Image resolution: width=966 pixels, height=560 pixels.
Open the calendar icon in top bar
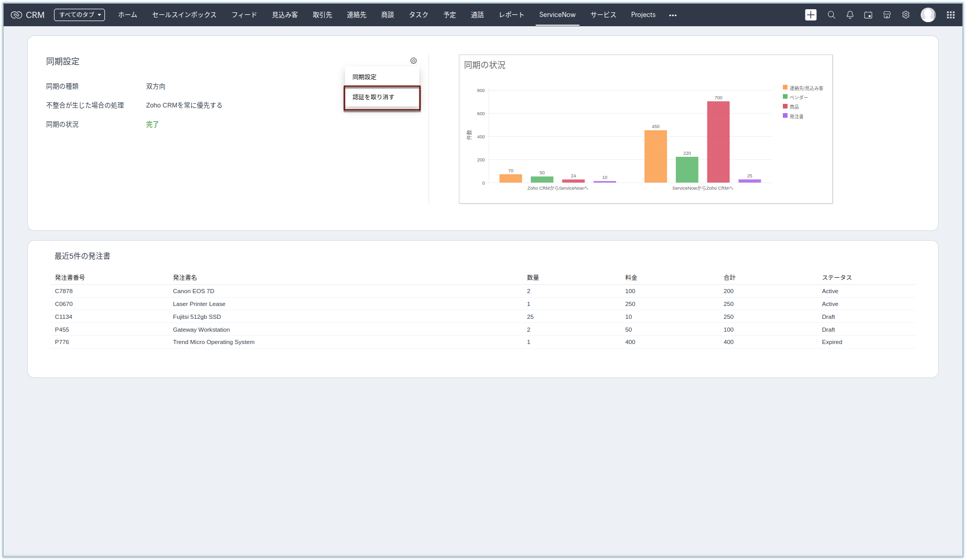click(868, 15)
